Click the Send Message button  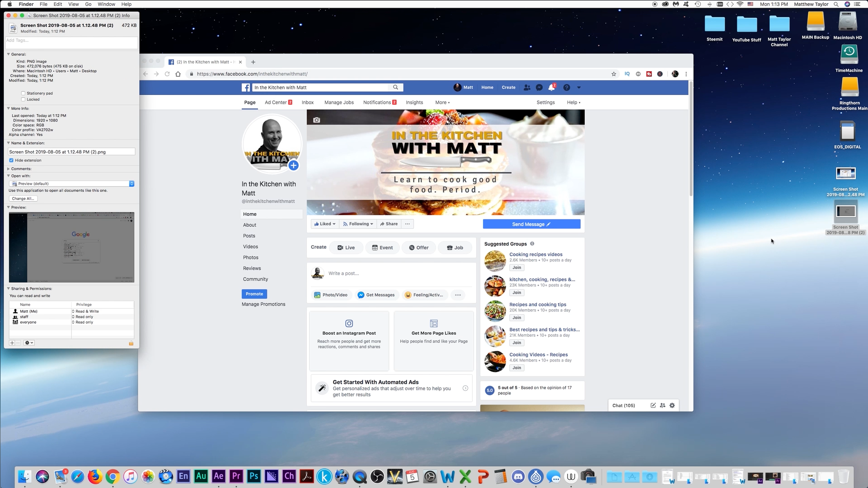[x=531, y=224]
